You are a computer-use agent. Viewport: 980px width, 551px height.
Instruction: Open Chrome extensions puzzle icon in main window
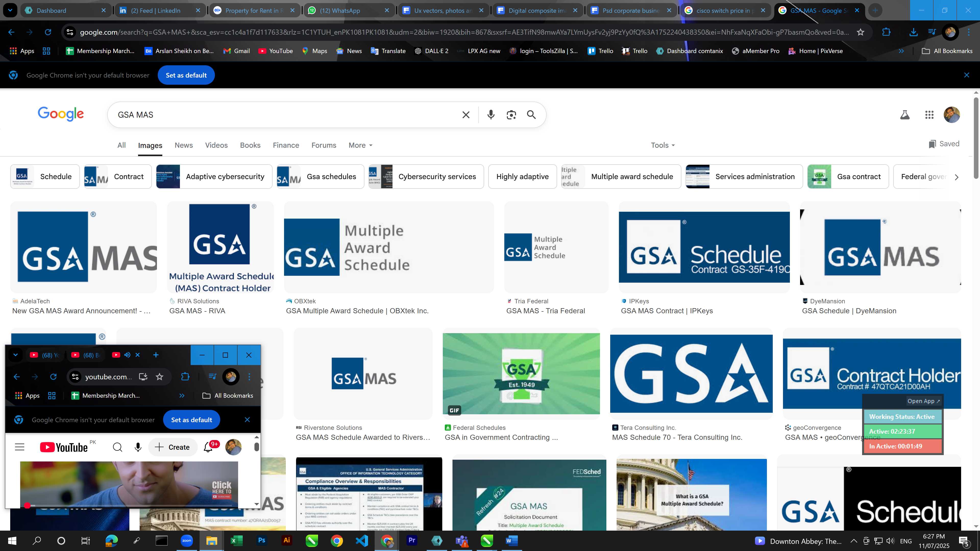coord(886,32)
